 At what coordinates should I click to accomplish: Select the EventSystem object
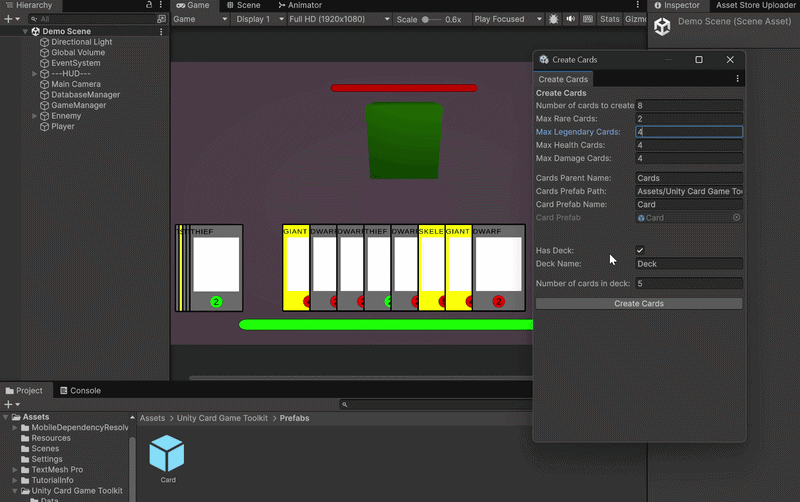click(x=76, y=63)
